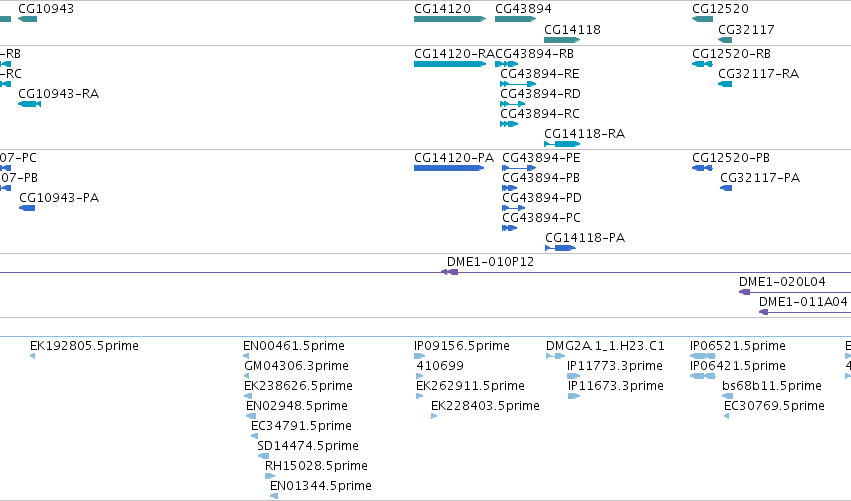
Task: Select the CG10943 gene feature label
Action: [x=46, y=9]
